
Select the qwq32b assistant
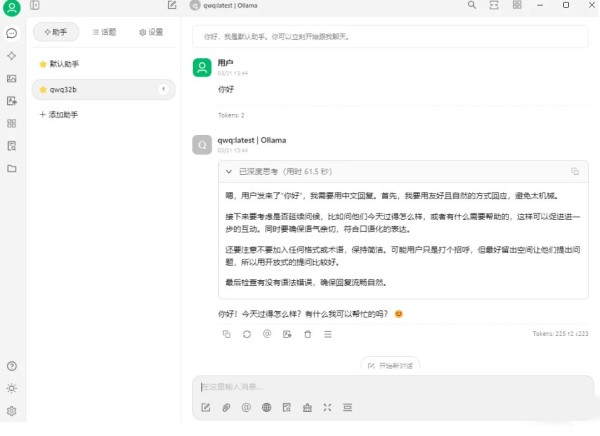103,90
